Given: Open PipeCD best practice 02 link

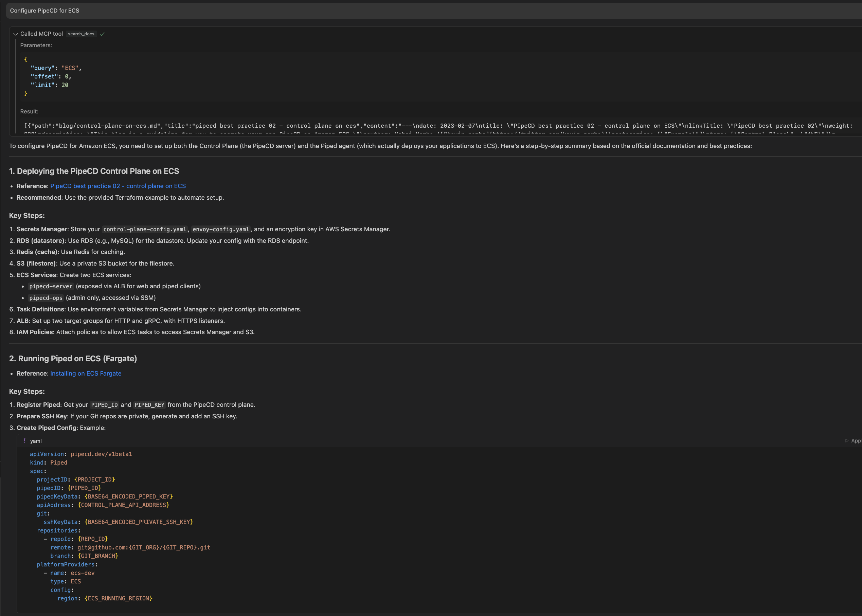Looking at the screenshot, I should coord(118,186).
